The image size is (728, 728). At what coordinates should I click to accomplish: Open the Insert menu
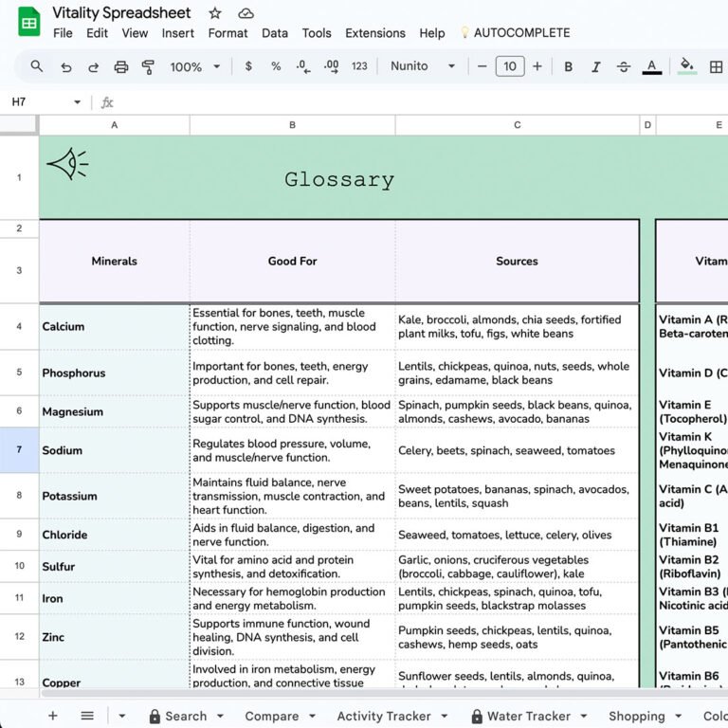tap(178, 33)
